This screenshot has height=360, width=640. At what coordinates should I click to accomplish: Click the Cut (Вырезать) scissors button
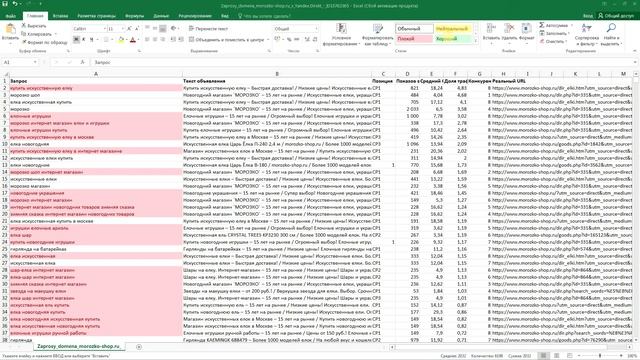34,26
